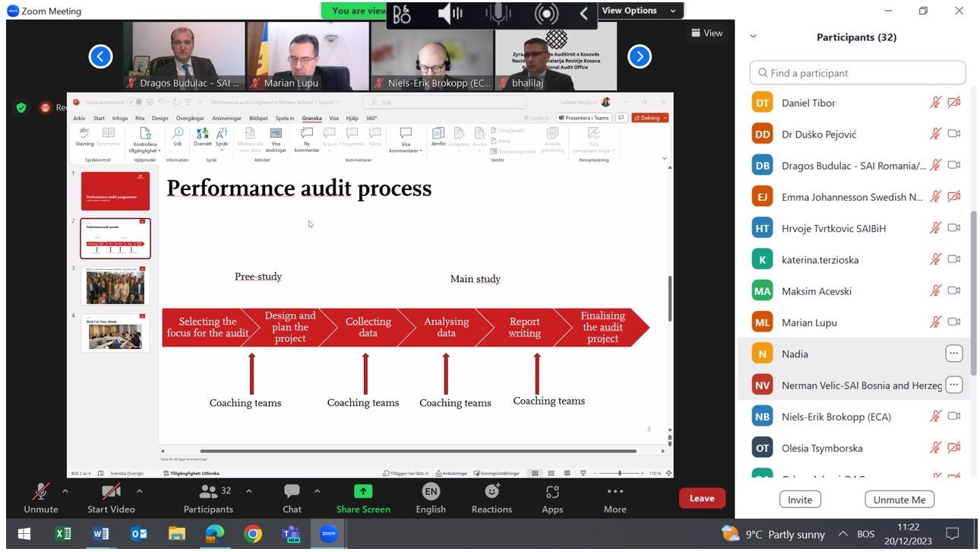980x552 pixels.
Task: Open Outlook from the taskbar
Action: (x=139, y=534)
